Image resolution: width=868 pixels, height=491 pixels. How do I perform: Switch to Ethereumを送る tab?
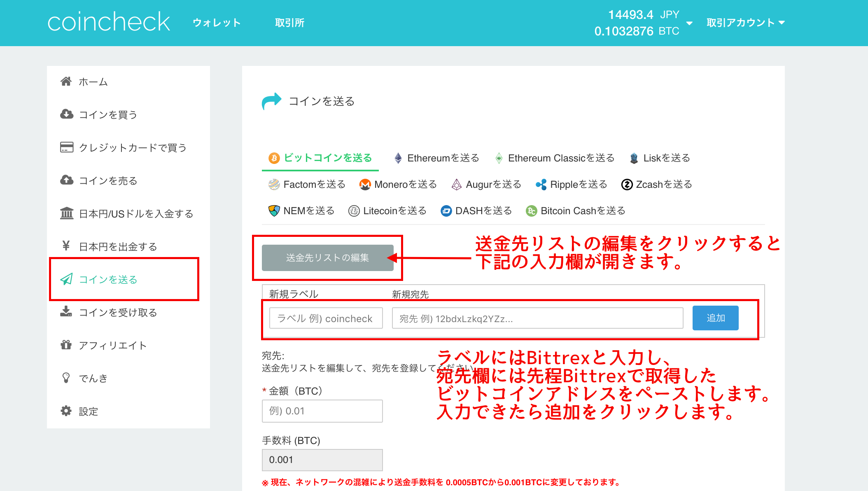pos(443,158)
